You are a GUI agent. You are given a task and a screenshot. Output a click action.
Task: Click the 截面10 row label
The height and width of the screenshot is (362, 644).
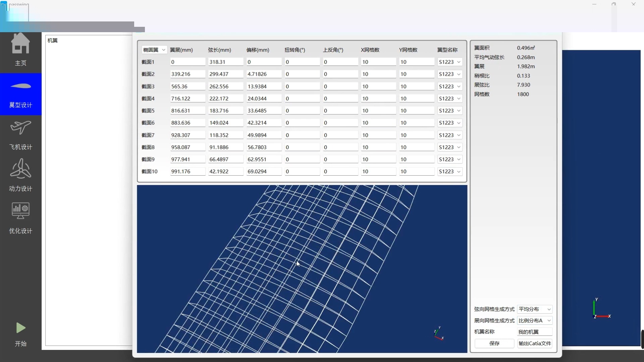(x=149, y=171)
